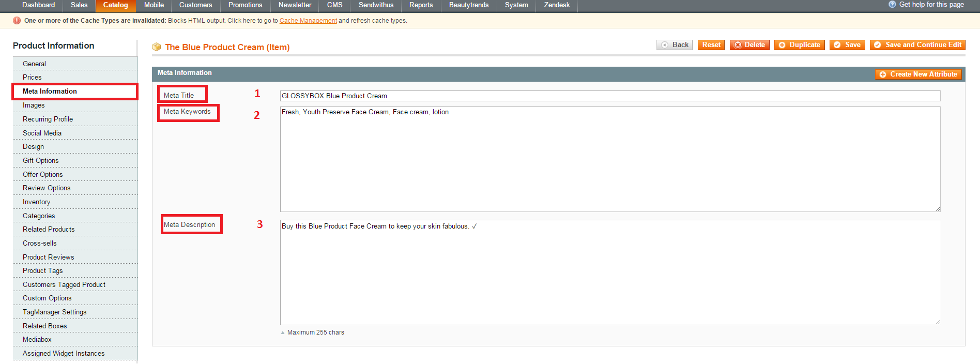
Task: Click the Save button
Action: (847, 45)
